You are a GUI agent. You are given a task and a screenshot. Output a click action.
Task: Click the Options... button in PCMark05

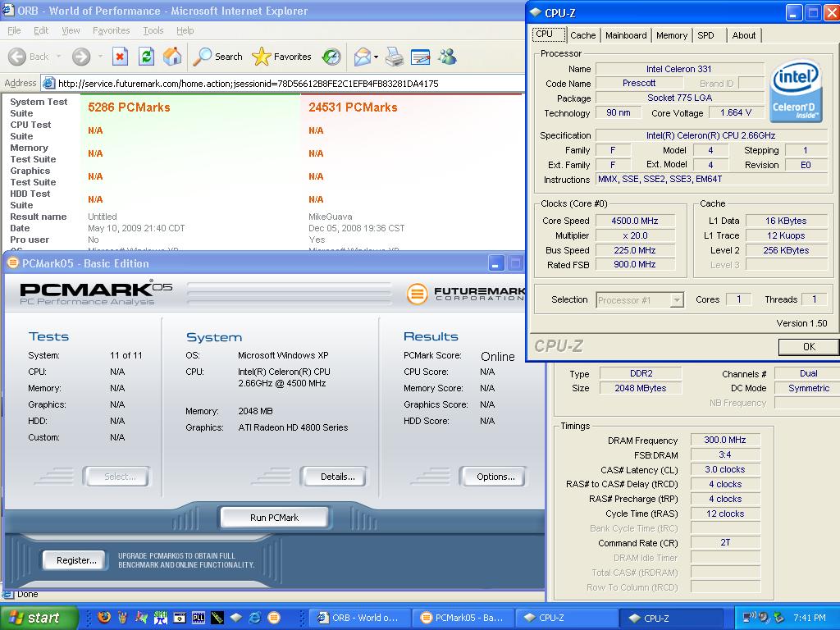coord(495,477)
